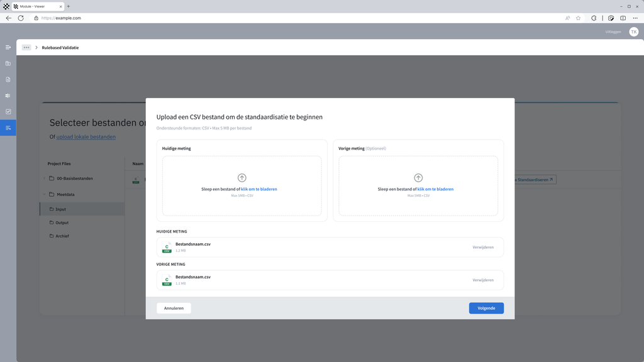Click the Volgende button
The image size is (644, 362).
click(x=486, y=308)
